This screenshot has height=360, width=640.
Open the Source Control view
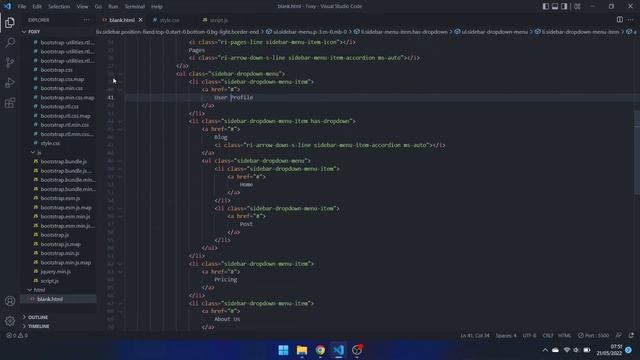(x=10, y=62)
